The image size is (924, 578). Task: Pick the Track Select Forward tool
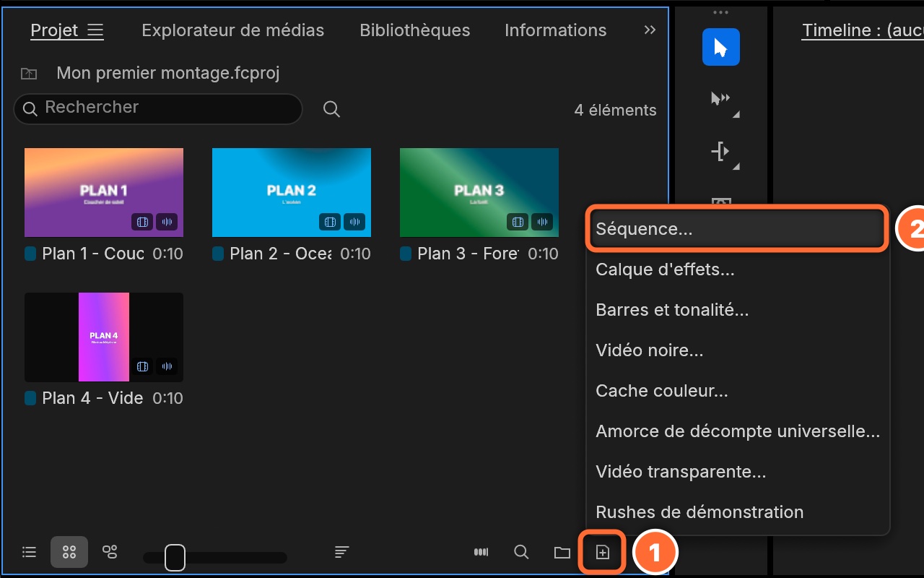point(721,99)
